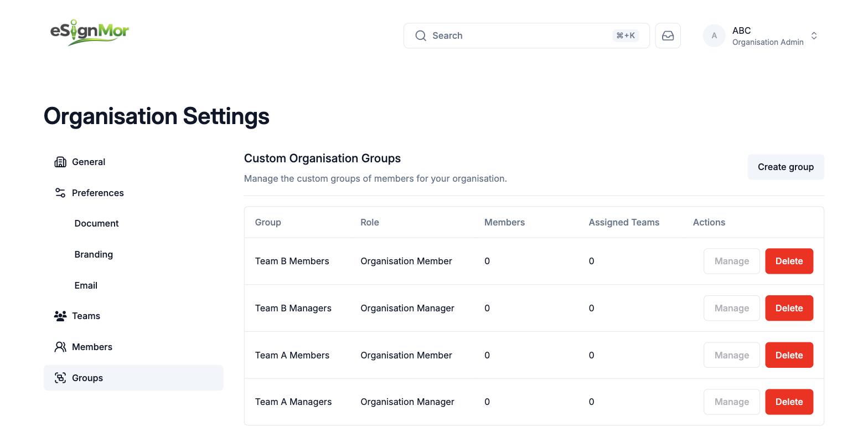Click the 'Custom Organisation Groups' title

(x=322, y=158)
